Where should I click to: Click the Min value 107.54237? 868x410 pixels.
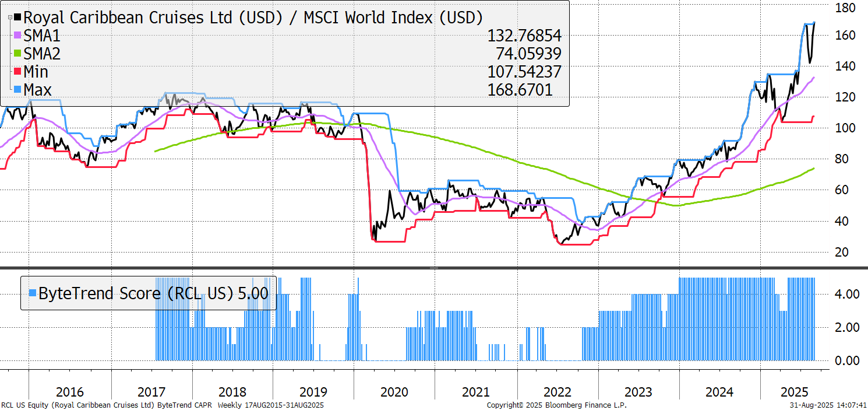click(524, 72)
